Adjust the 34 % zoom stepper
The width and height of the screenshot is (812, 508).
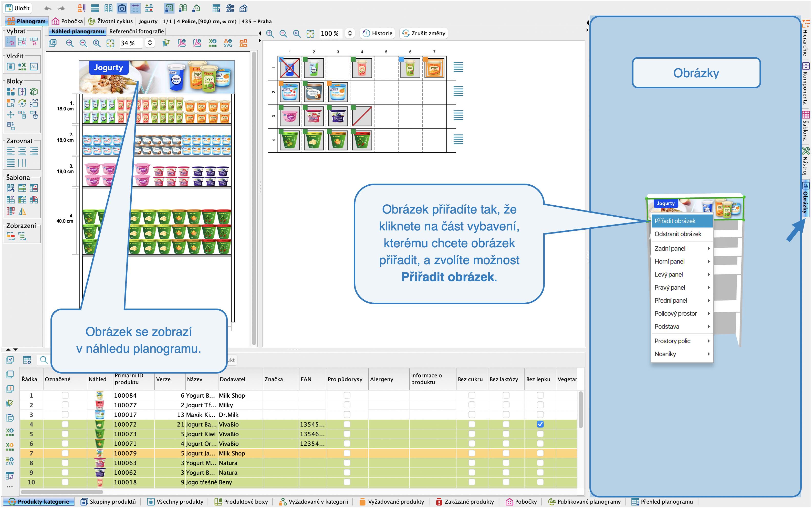150,43
